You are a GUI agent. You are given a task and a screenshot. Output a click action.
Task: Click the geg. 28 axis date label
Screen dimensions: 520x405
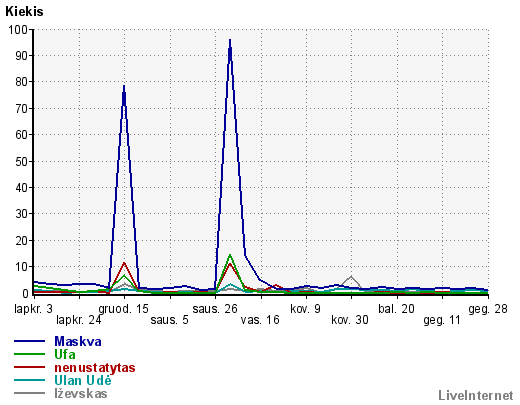[488, 309]
